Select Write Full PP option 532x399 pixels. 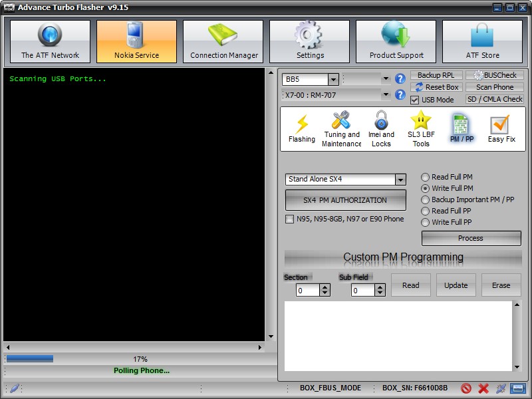click(x=425, y=222)
